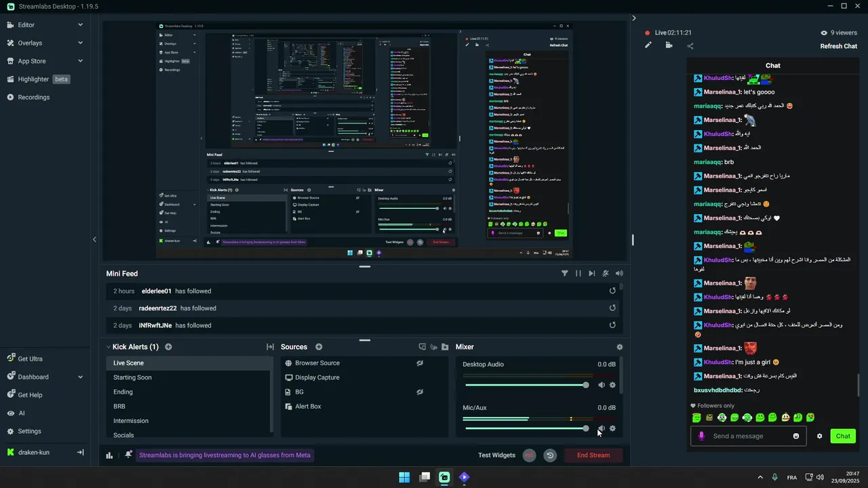Open performance stats chart icon
This screenshot has height=488, width=868.
(109, 455)
